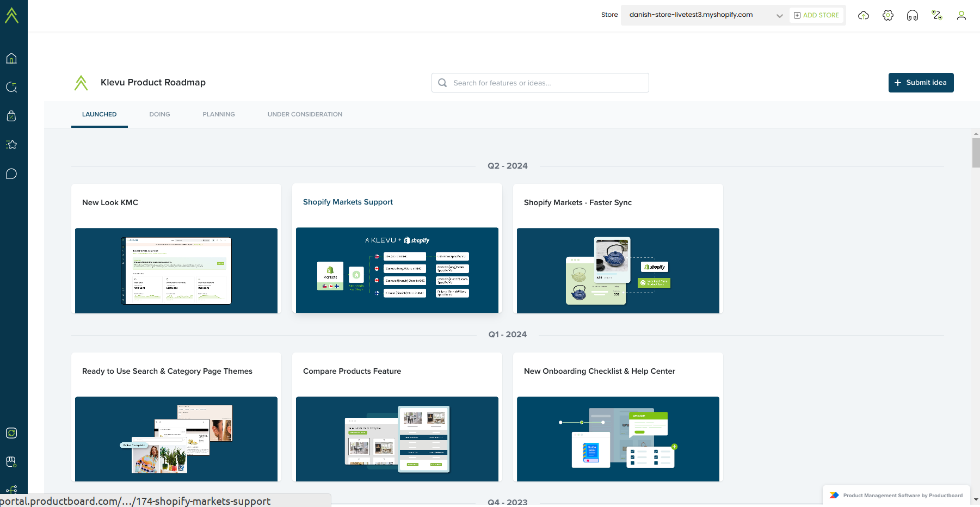Click the Add Store button
This screenshot has width=980, height=507.
click(816, 15)
